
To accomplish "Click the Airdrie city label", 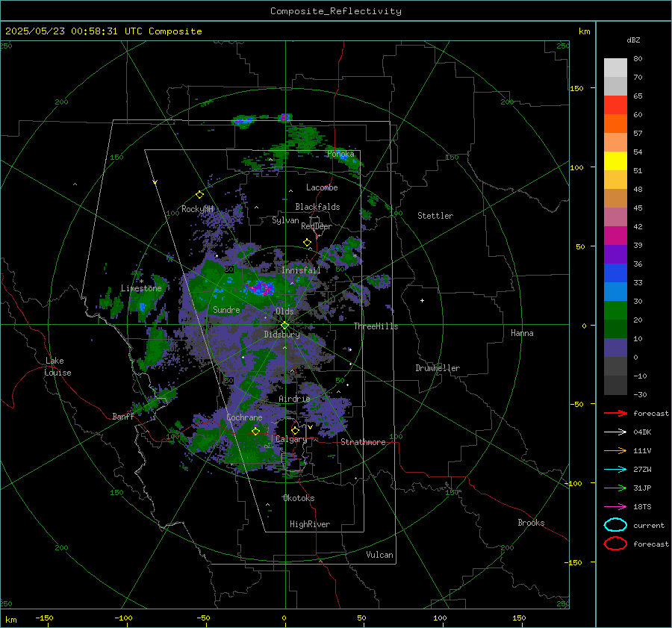I will [x=294, y=399].
